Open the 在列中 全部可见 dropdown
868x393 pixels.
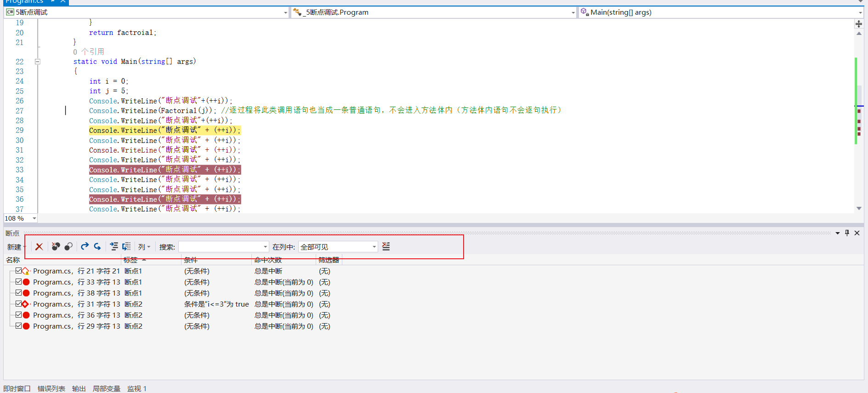point(338,247)
